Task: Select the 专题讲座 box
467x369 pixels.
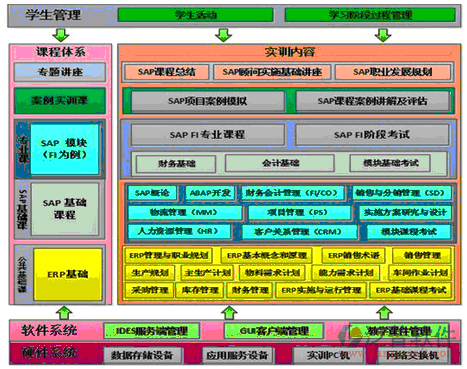Action: (60, 72)
